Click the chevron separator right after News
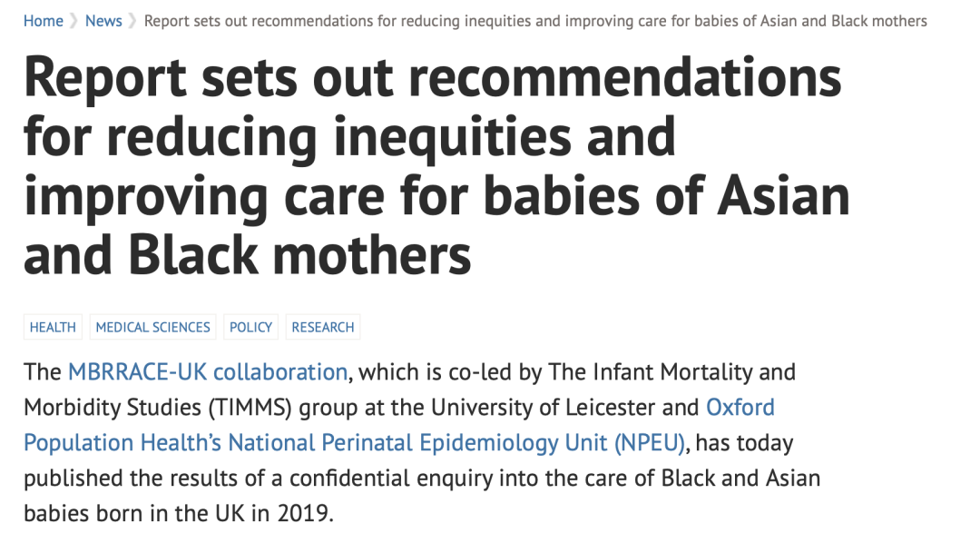Image resolution: width=980 pixels, height=543 pixels. point(133,20)
